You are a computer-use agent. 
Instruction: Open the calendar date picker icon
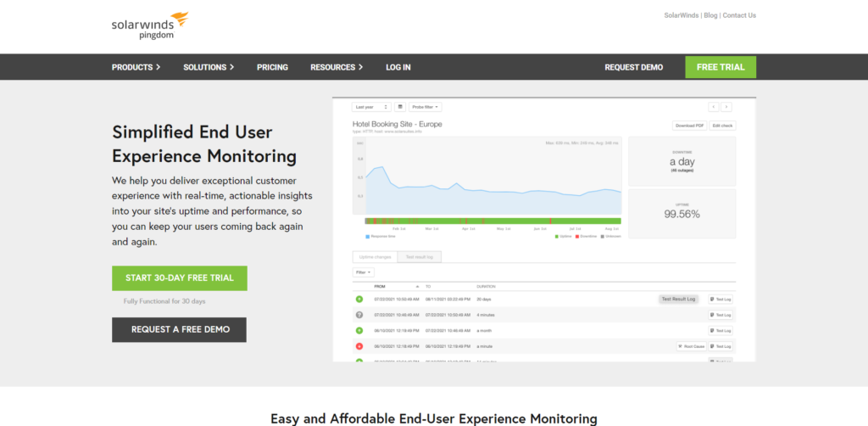[x=400, y=107]
